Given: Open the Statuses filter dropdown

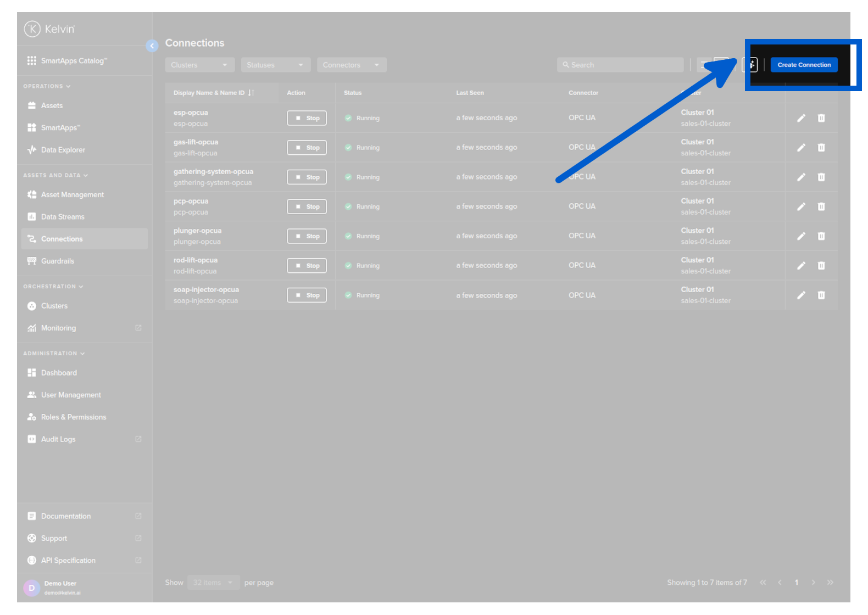Looking at the screenshot, I should [275, 65].
